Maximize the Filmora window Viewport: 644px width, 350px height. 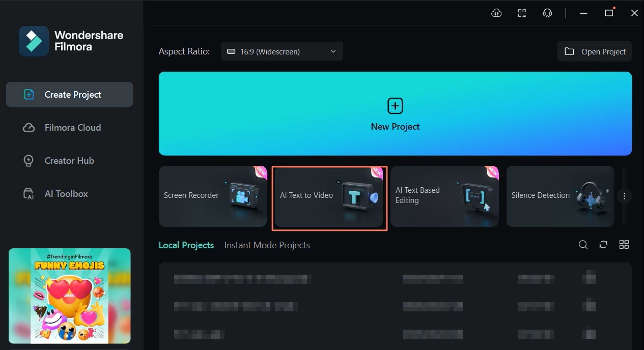pyautogui.click(x=609, y=13)
